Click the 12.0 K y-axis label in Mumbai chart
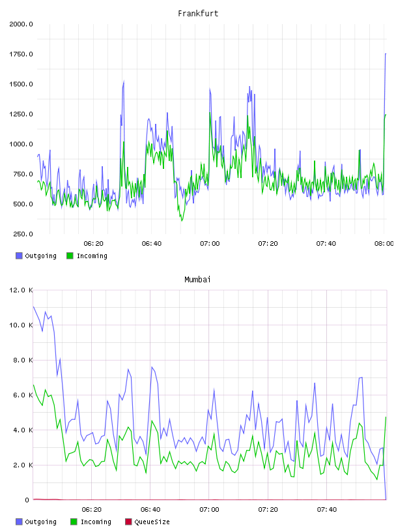Image resolution: width=396 pixels, height=532 pixels. pos(21,290)
